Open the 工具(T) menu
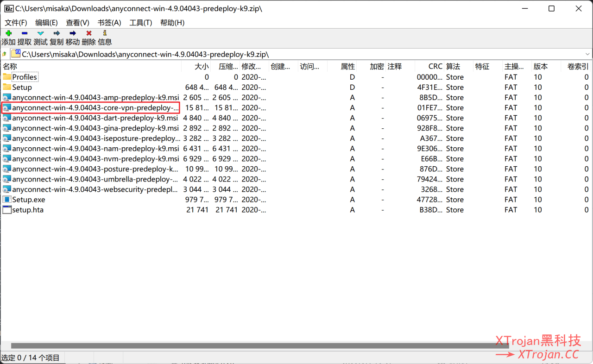Screen dimensions: 593x364 point(140,23)
